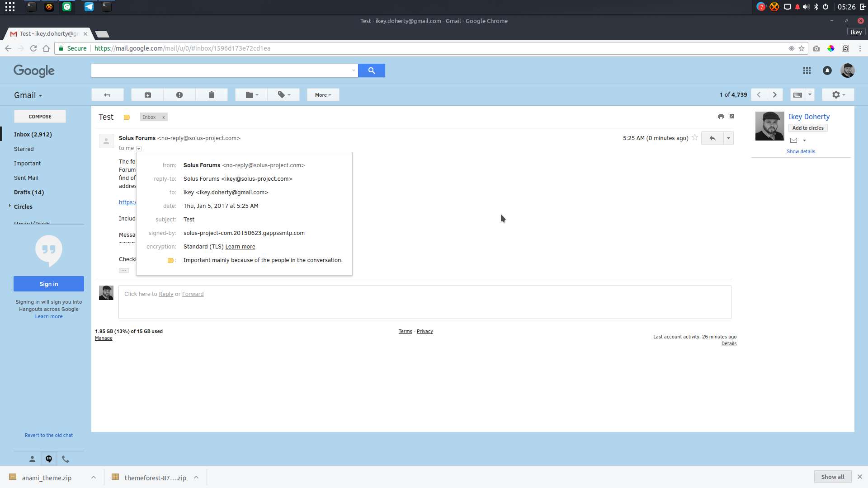Open account activity Details link
The height and width of the screenshot is (488, 868).
(x=729, y=344)
